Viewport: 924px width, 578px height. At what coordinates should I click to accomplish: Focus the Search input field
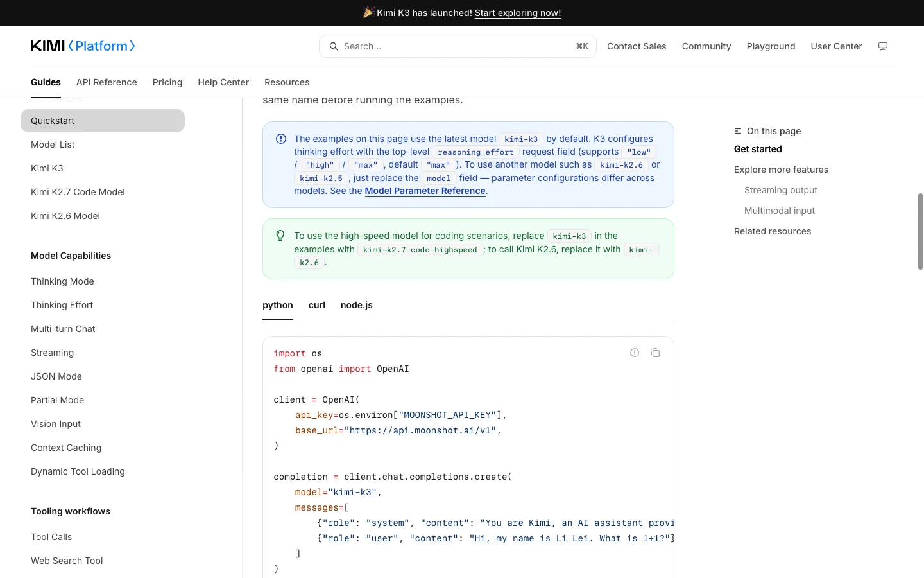(x=458, y=46)
